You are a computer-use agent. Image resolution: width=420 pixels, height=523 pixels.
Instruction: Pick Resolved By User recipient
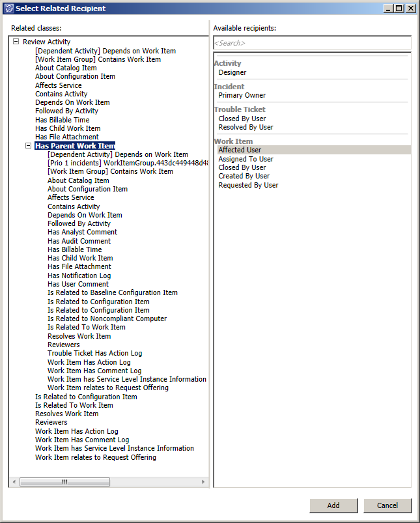[x=245, y=127]
